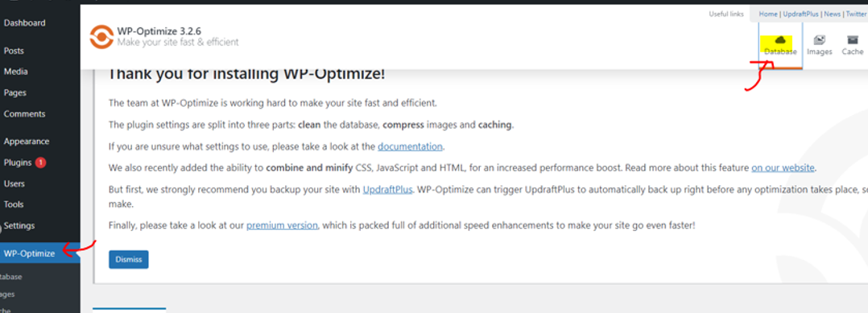Click the Plugins update count badge
This screenshot has width=868, height=313.
(40, 163)
